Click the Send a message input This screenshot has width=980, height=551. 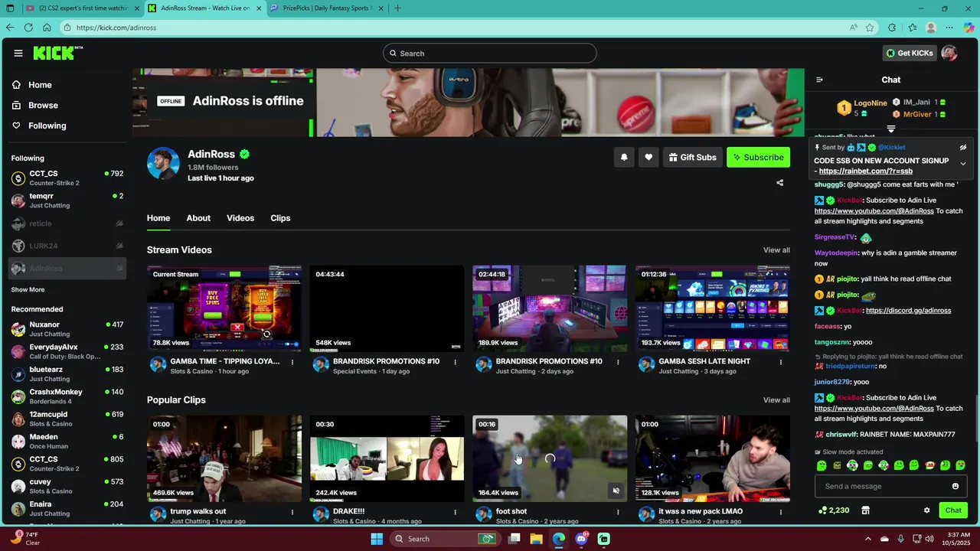point(884,486)
